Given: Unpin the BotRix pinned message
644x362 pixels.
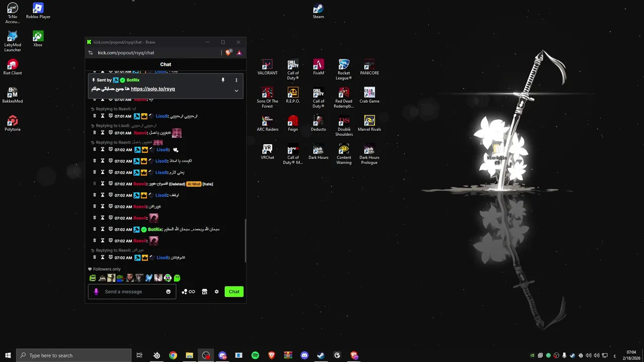Looking at the screenshot, I should [x=223, y=80].
